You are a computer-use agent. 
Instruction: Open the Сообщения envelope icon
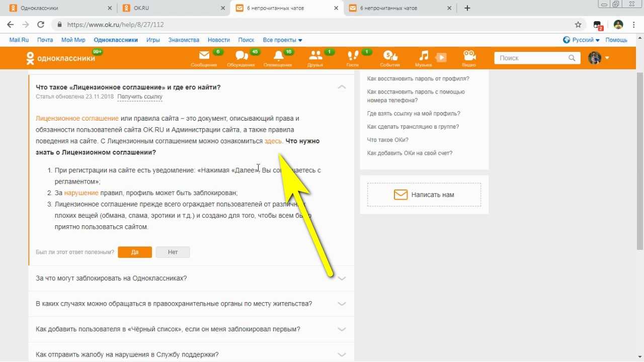pos(204,56)
